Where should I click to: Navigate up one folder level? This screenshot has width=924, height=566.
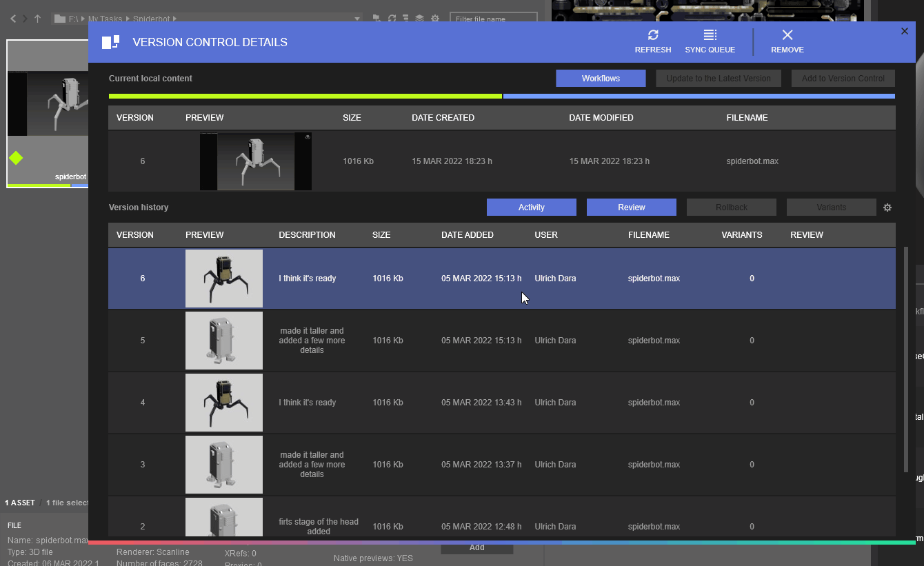pos(37,19)
